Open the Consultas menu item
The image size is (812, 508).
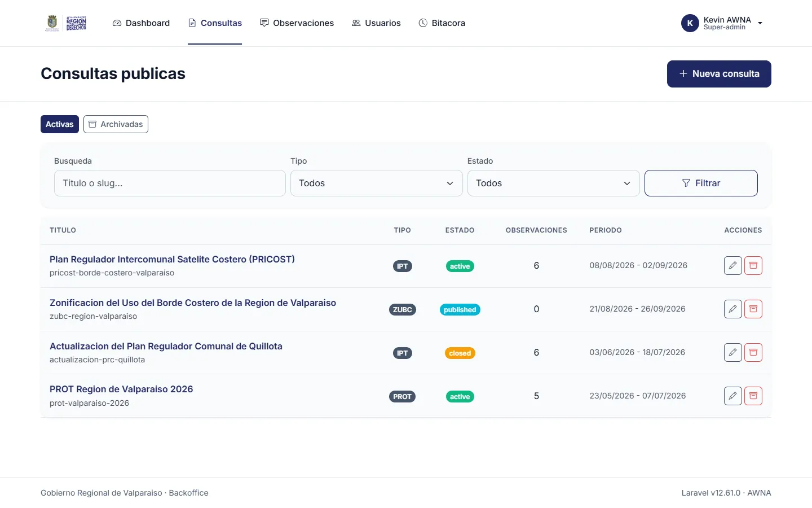pyautogui.click(x=215, y=23)
